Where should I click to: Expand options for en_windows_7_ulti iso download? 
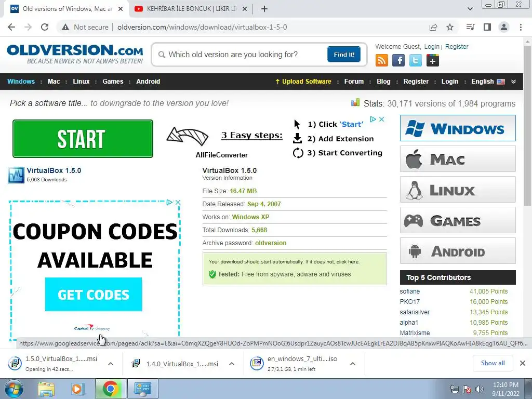353,364
